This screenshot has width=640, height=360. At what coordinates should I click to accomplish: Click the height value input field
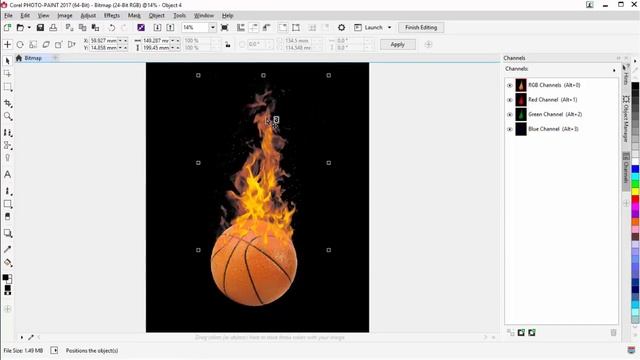point(156,48)
